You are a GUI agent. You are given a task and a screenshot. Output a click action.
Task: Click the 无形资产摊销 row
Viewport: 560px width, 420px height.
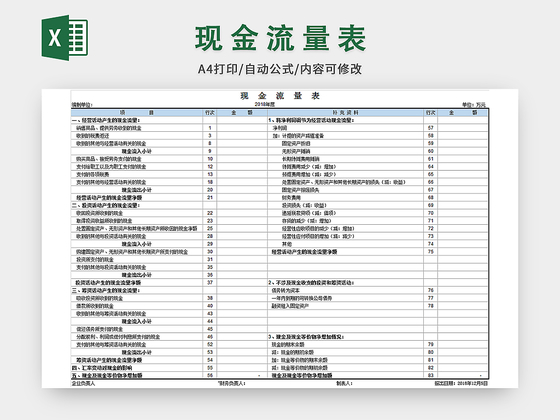point(296,151)
